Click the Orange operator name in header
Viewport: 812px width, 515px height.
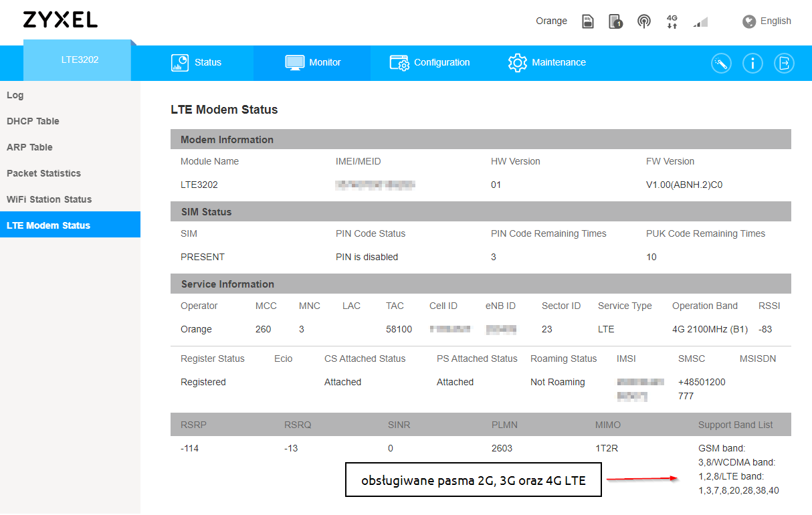(551, 21)
